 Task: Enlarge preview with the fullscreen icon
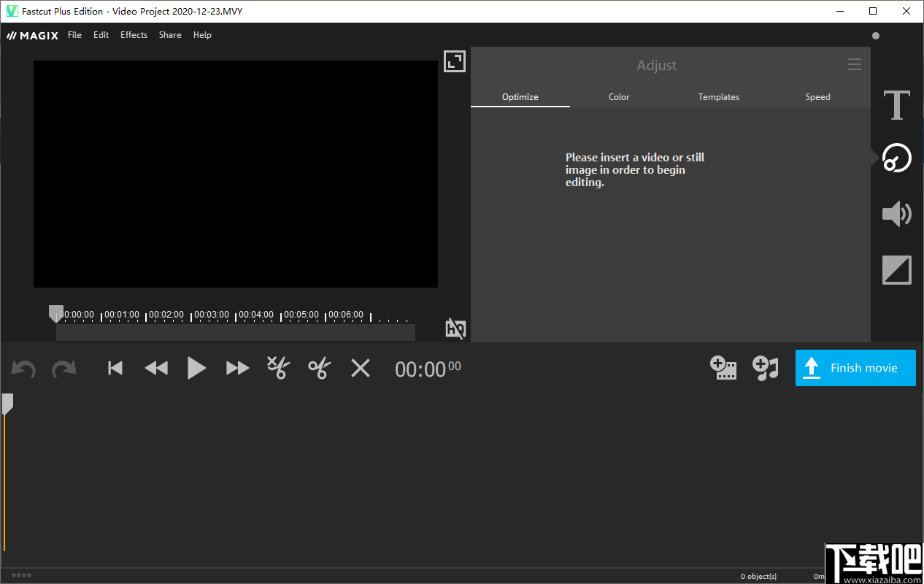[x=454, y=61]
